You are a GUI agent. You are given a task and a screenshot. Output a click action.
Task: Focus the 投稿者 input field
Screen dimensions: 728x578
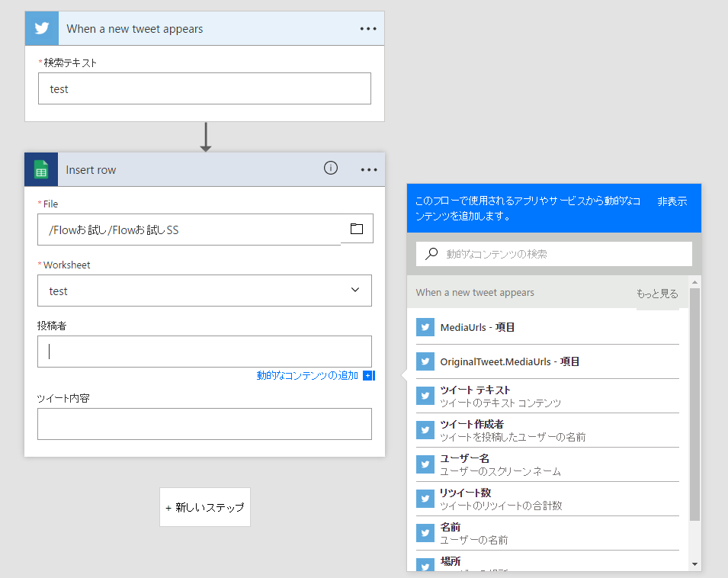click(x=205, y=352)
